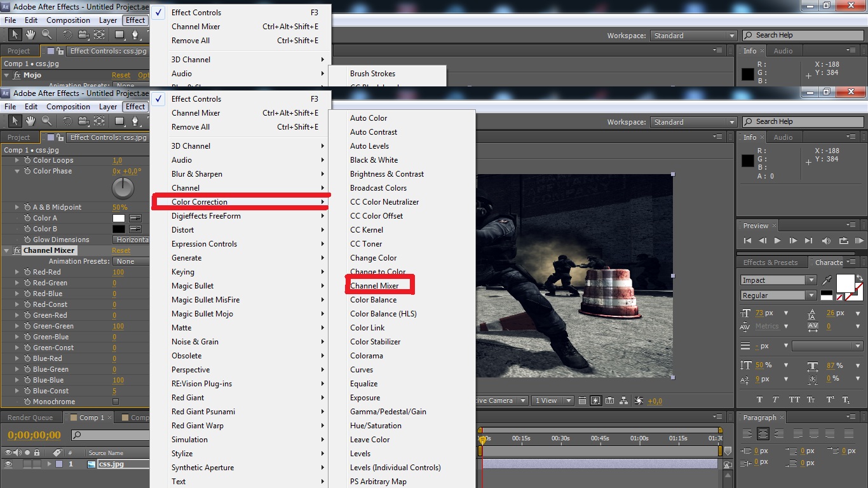Select the Zoom tool in lower window toolbar
868x488 pixels.
(x=47, y=121)
